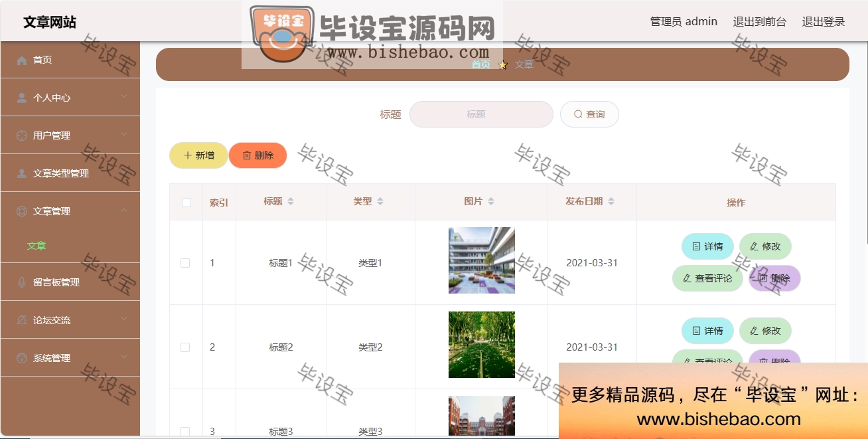The image size is (868, 439).
Task: Expand the 系统管理 menu chevron
Action: tap(124, 357)
